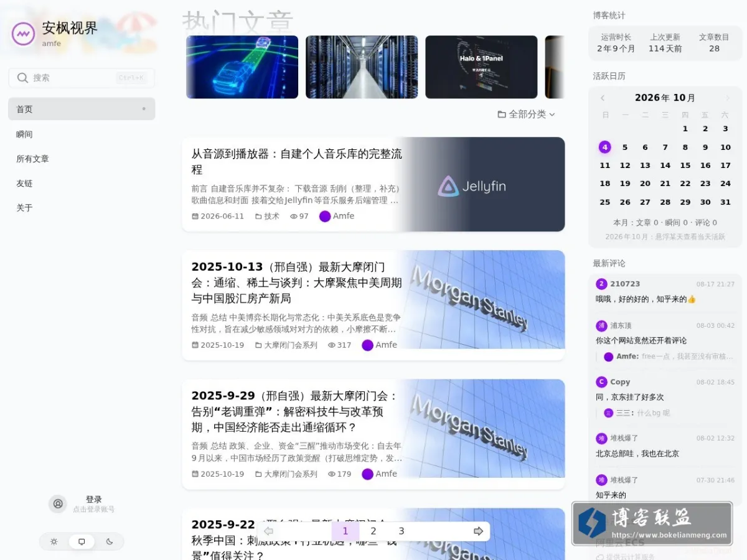
Task: Open the server room featured thumbnail
Action: [x=362, y=67]
